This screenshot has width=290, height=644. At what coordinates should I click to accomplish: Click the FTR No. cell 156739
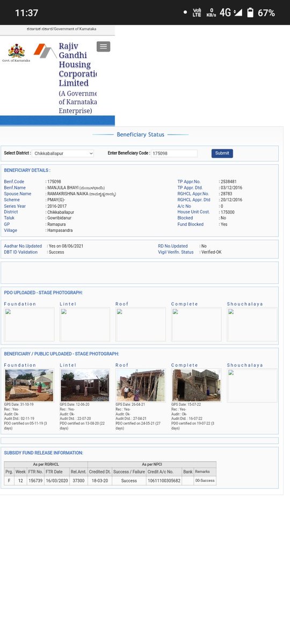(36, 481)
